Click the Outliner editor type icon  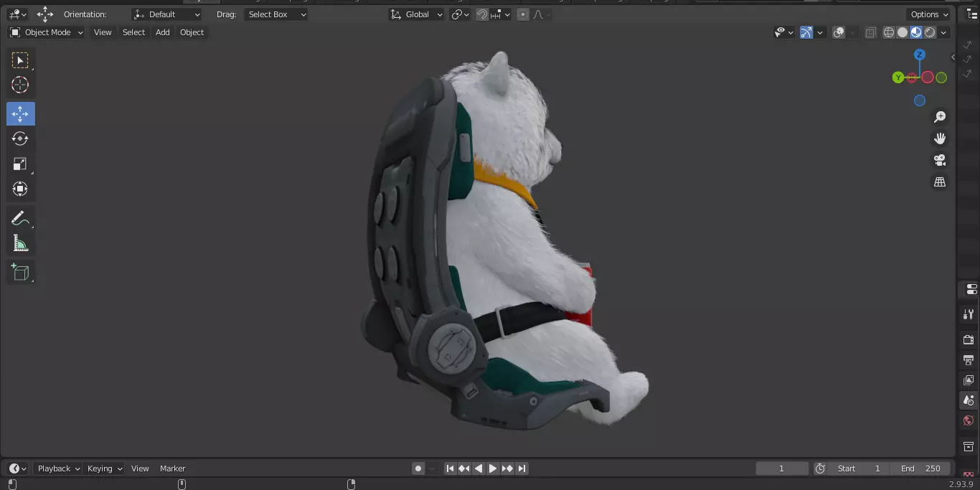[x=972, y=14]
